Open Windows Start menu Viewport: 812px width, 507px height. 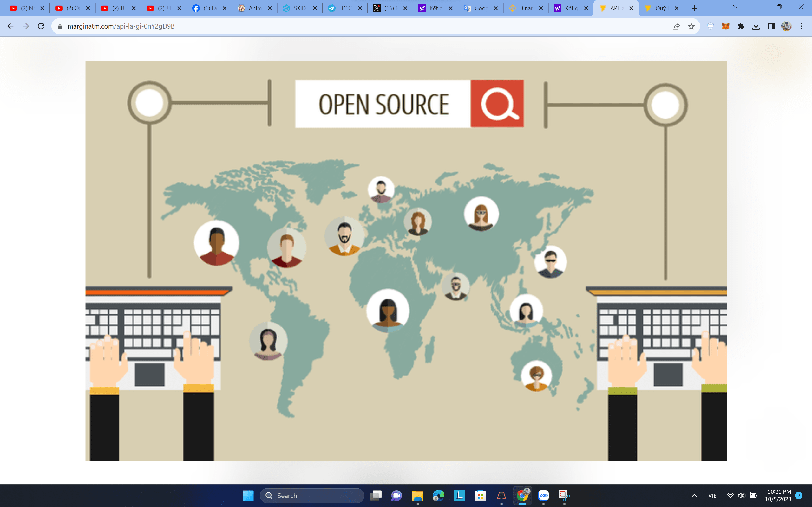coord(248,496)
